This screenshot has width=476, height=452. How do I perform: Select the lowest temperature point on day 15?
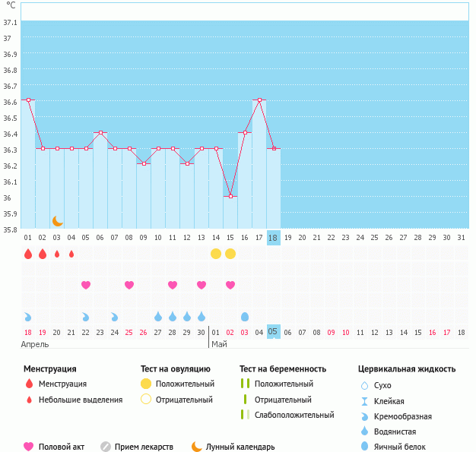[230, 196]
